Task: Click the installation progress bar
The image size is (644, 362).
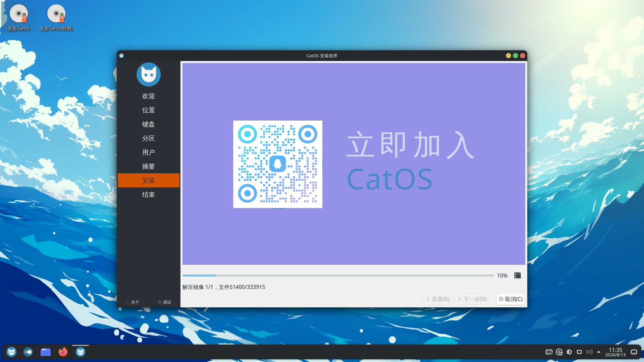Action: coord(338,276)
